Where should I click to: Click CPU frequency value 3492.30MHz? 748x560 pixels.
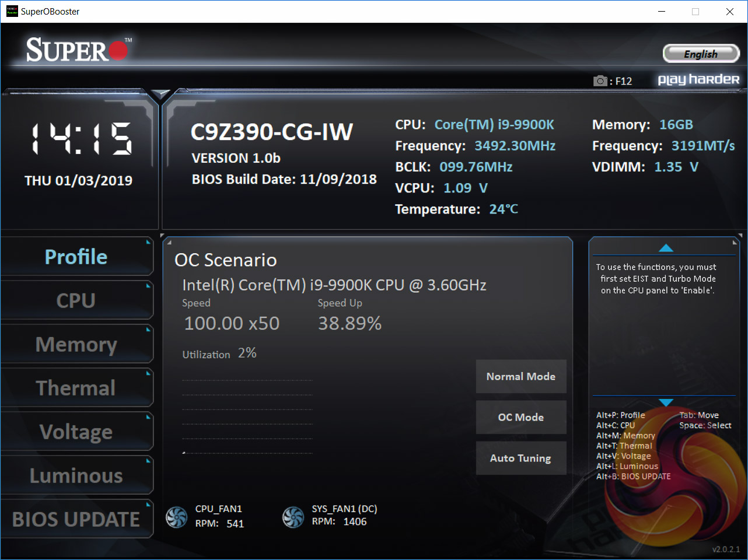[x=515, y=146]
